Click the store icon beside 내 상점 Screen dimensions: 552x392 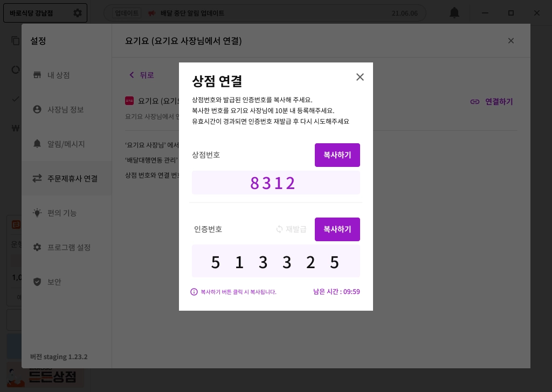coord(37,75)
